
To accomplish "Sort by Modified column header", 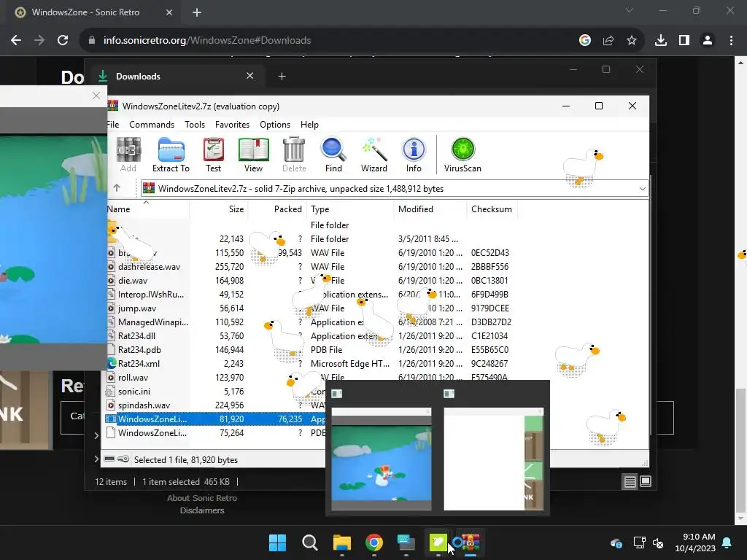I will (430, 209).
